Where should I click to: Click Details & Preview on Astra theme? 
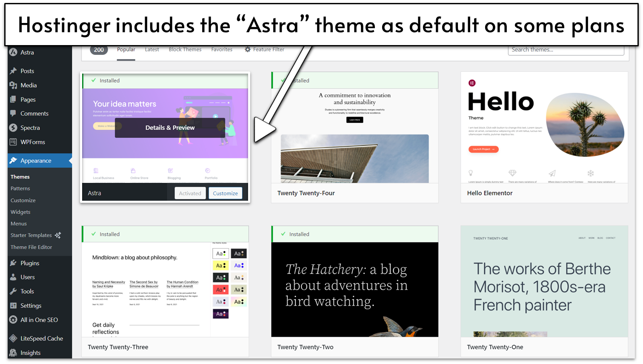(x=170, y=128)
